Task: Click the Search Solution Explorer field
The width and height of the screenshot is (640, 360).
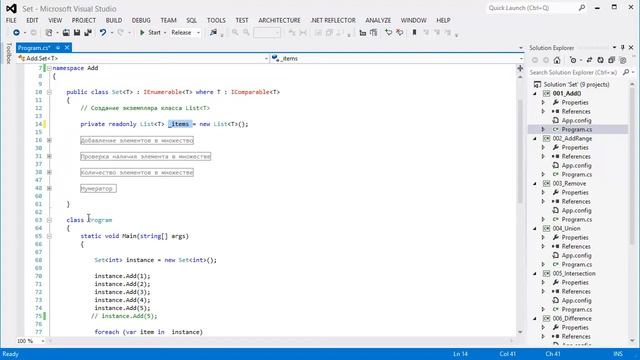Action: tap(574, 72)
